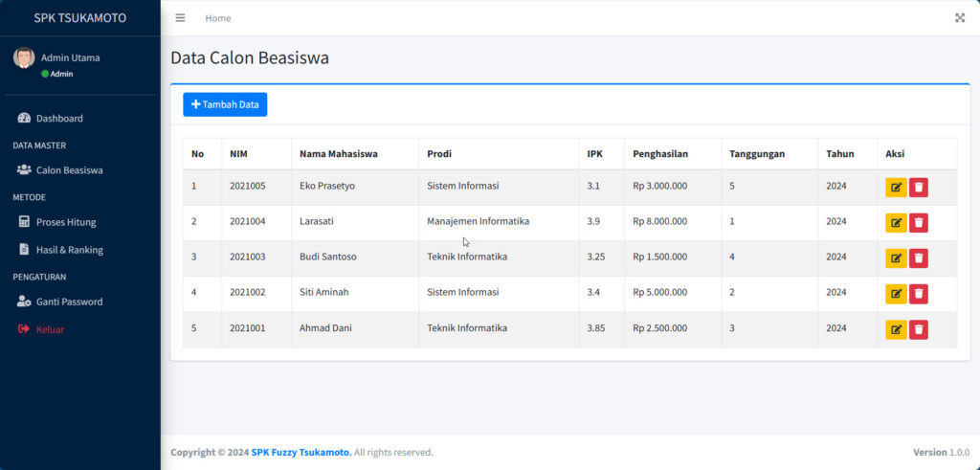
Task: Delete the Larasati row with trash icon
Action: [x=919, y=223]
